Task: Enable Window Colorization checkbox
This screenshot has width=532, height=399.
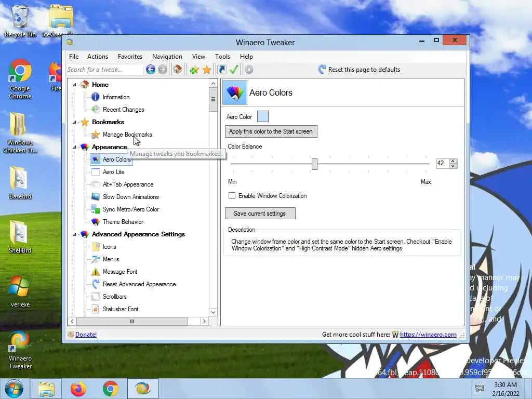Action: (232, 196)
